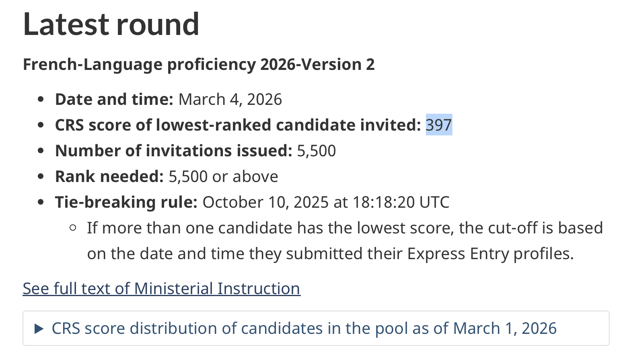633x364 pixels.
Task: Expand the CRS score distribution triangle arrow
Action: [x=39, y=329]
